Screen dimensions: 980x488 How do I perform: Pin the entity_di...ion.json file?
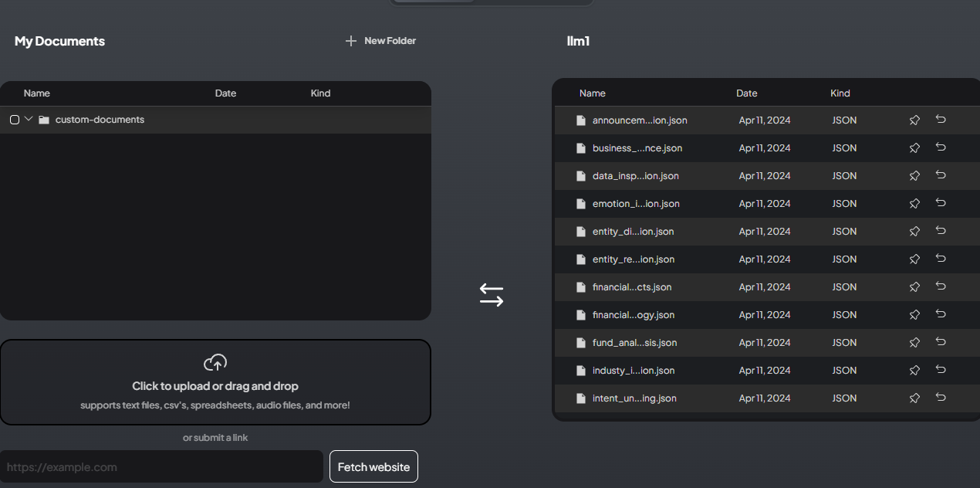tap(914, 231)
